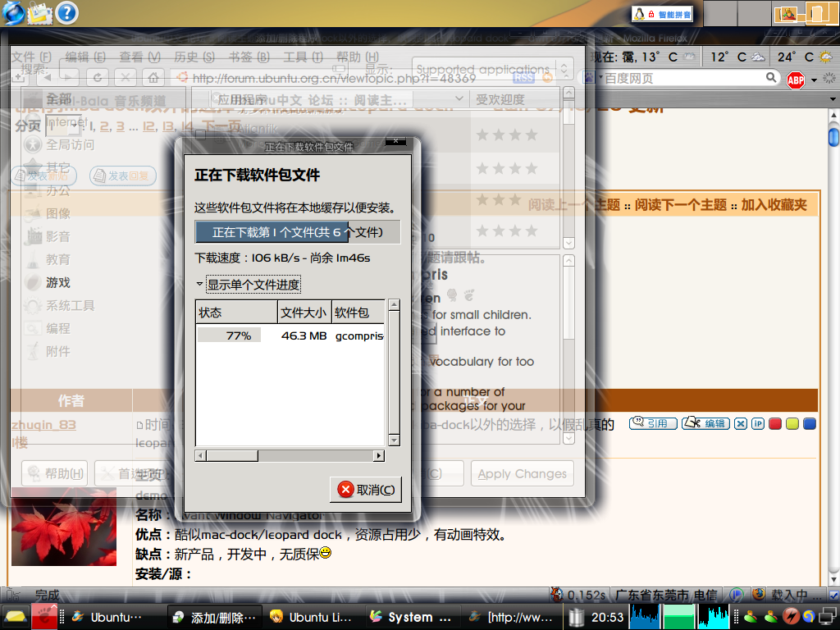Select the 系统工具 category in Add/Remove
Image resolution: width=840 pixels, height=630 pixels.
pyautogui.click(x=59, y=305)
